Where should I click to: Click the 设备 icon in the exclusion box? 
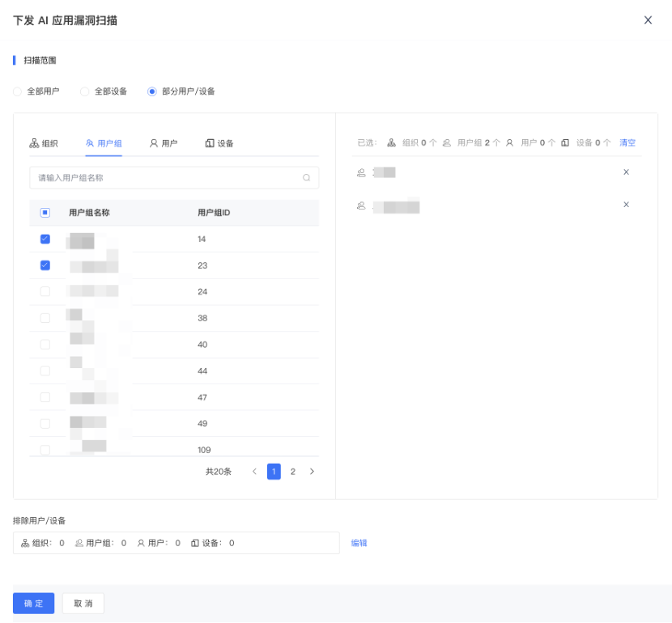[x=195, y=544]
